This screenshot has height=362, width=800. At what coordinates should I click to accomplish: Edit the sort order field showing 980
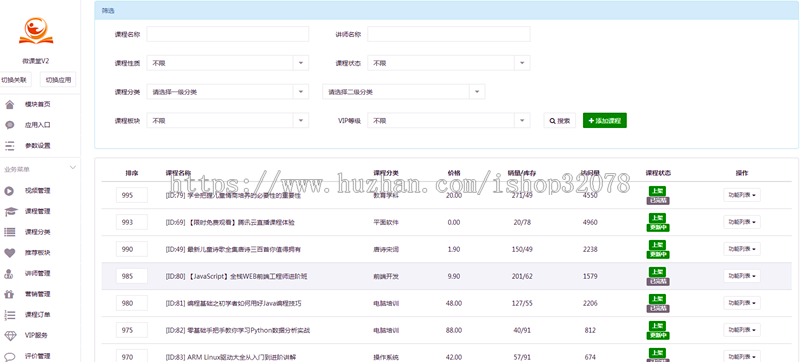pyautogui.click(x=132, y=303)
